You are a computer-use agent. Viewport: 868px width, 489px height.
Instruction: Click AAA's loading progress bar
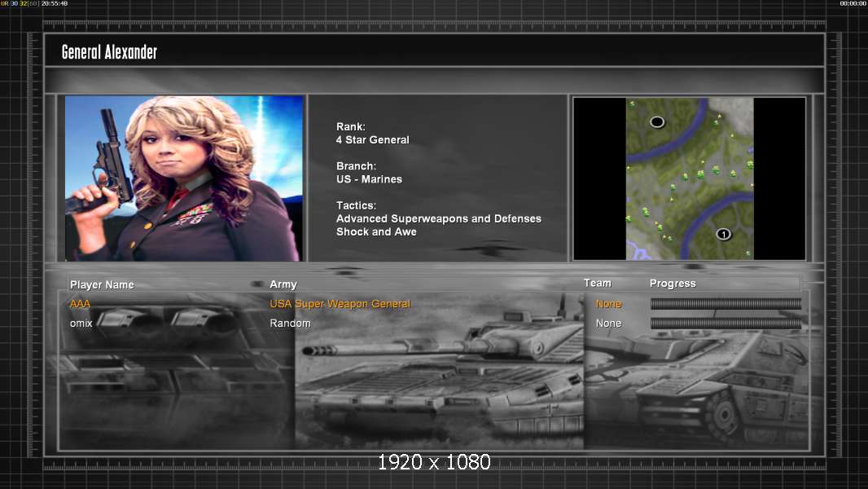(x=726, y=303)
